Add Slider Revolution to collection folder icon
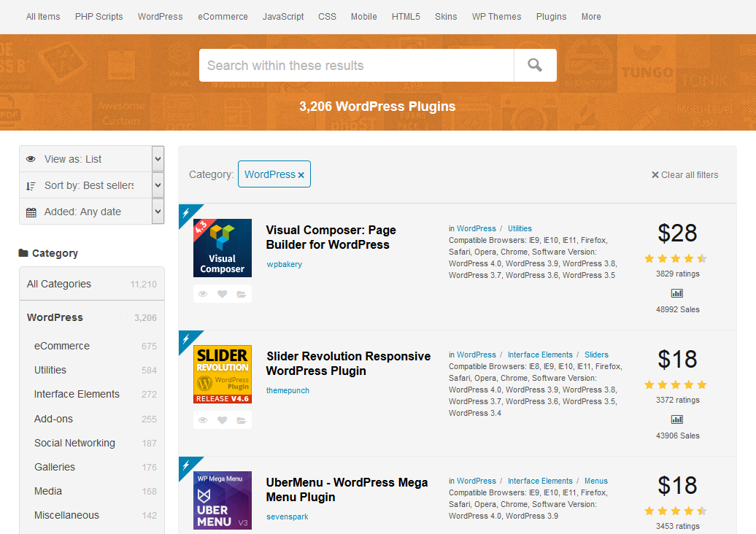Image resolution: width=756 pixels, height=534 pixels. click(242, 420)
